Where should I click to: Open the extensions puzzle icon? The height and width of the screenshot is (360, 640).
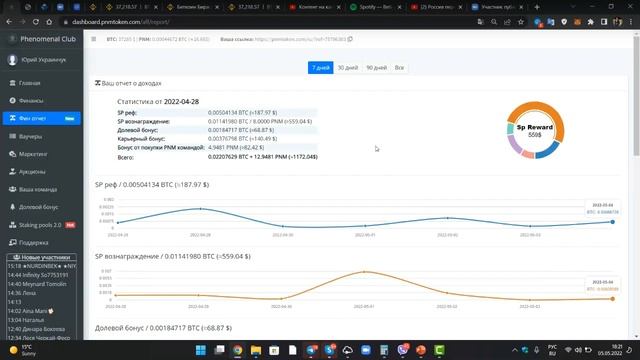point(590,22)
